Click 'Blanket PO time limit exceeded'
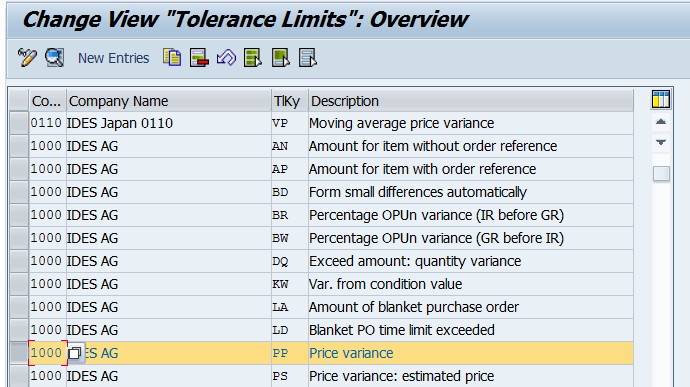The height and width of the screenshot is (387, 690). pyautogui.click(x=402, y=330)
